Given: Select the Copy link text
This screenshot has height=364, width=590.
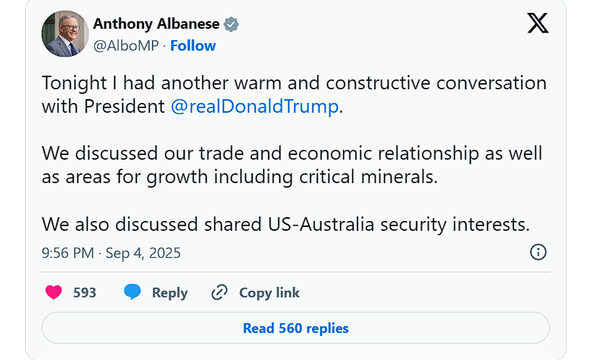Looking at the screenshot, I should tap(269, 292).
